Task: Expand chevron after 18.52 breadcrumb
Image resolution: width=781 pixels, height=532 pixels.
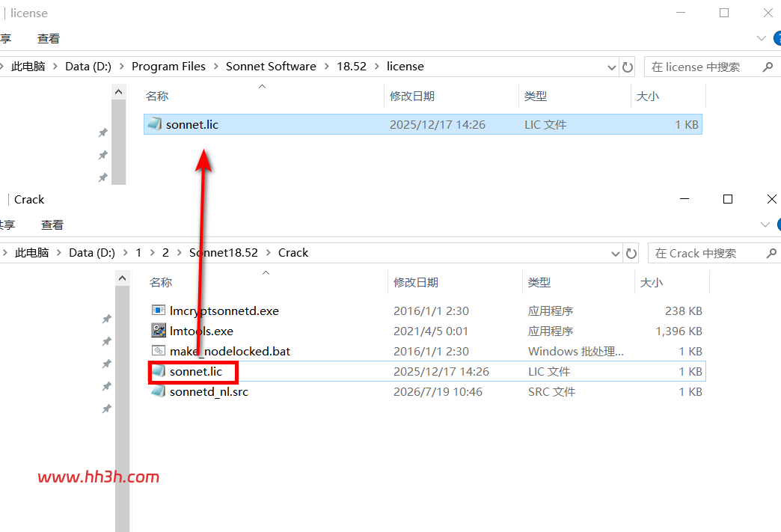Action: (376, 67)
